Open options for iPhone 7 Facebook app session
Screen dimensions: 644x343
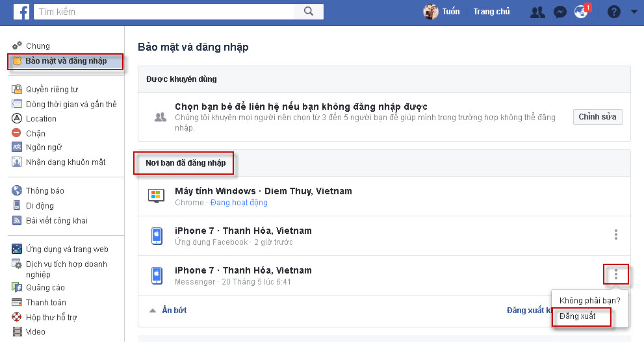pos(615,235)
